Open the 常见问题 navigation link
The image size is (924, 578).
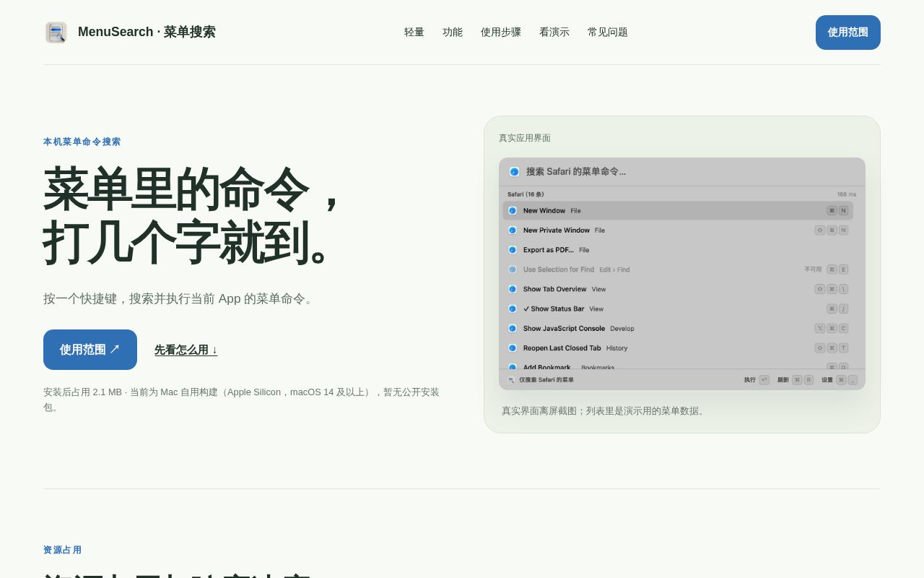tap(608, 33)
